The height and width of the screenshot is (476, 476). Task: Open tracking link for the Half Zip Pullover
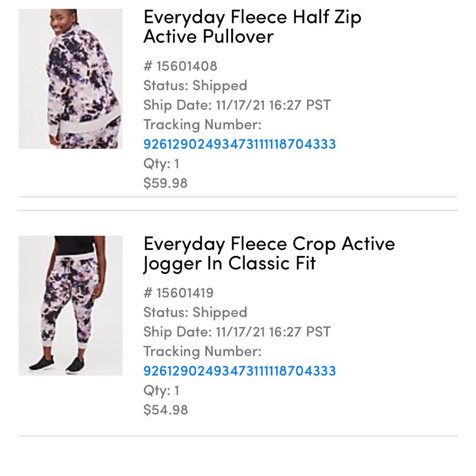click(x=239, y=144)
